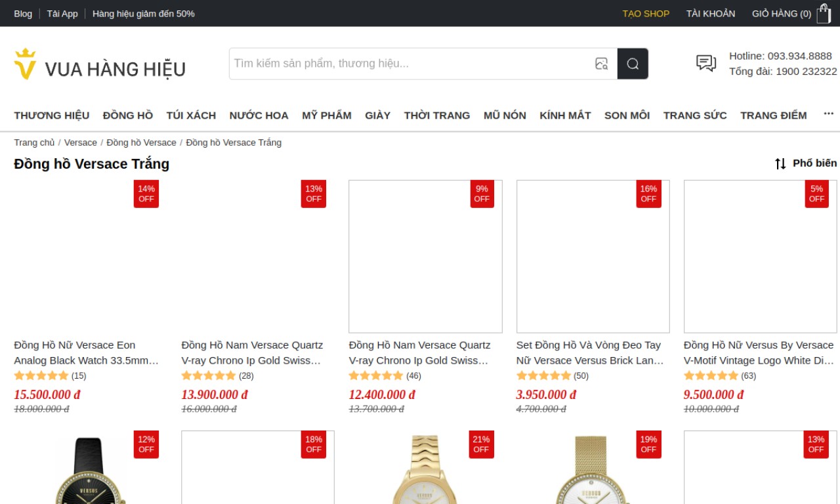
Task: Open the THƯƠNG HIỆU menu
Action: 52,115
